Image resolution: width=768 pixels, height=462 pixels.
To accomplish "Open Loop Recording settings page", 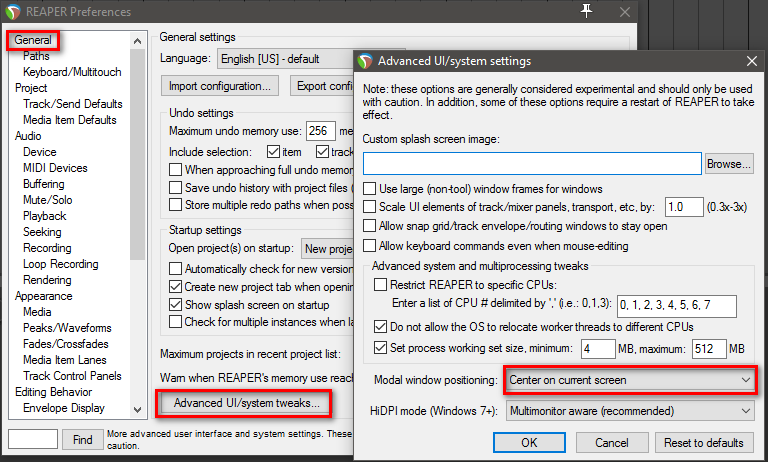I will 61,264.
